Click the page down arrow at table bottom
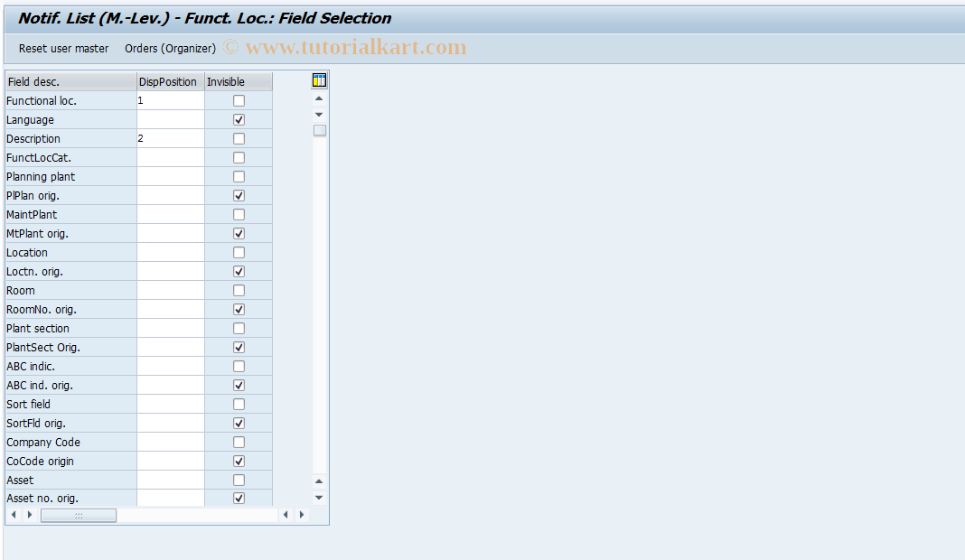Screen dimensions: 965x560 pos(319,498)
